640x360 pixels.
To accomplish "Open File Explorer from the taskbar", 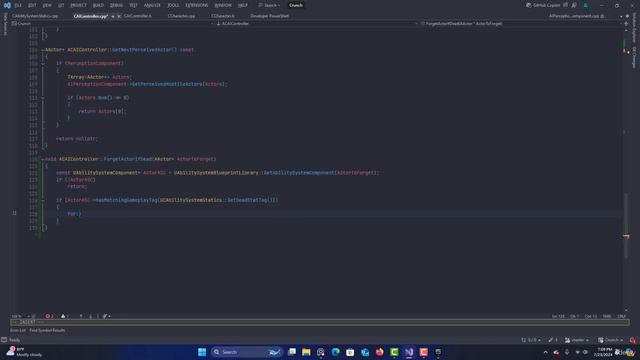I will 306,352.
